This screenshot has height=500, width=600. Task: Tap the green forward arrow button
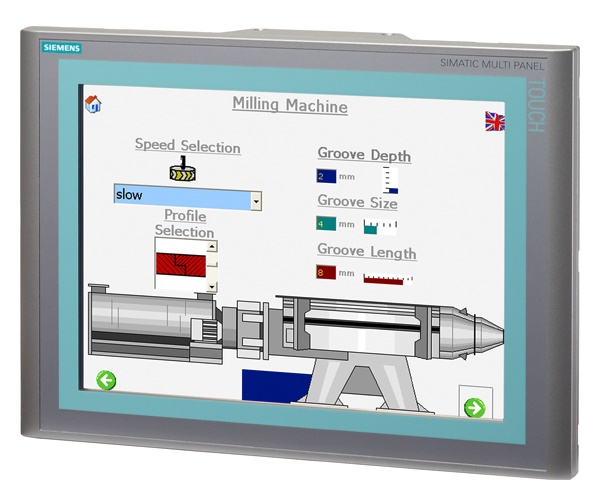pyautogui.click(x=474, y=407)
